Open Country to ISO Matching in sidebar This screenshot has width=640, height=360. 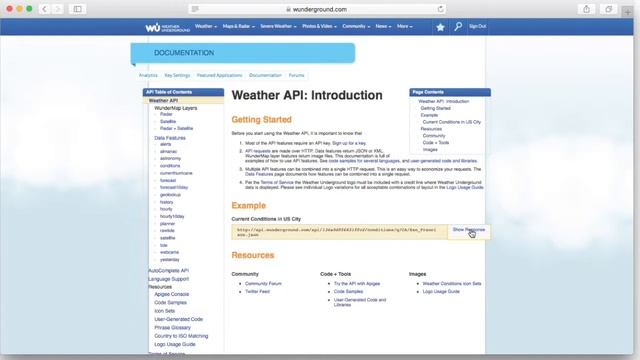pyautogui.click(x=181, y=336)
